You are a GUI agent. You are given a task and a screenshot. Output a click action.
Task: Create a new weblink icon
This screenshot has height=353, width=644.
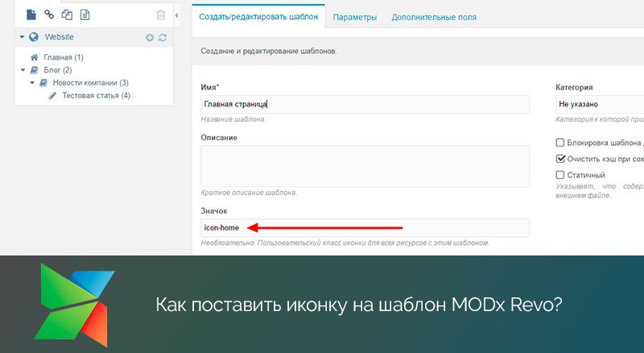tap(49, 15)
